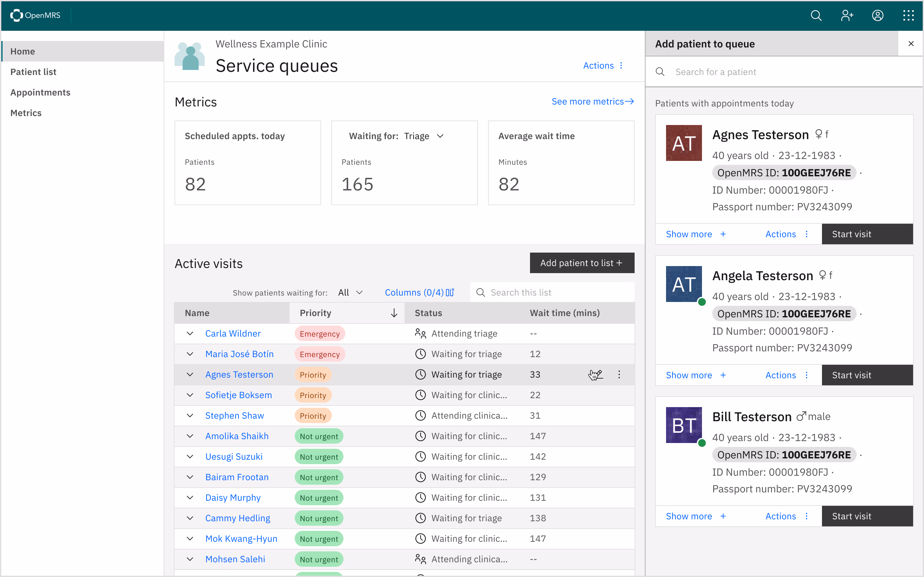This screenshot has height=577, width=924.
Task: Click the column settings icon beside Columns (0/4)
Action: (450, 292)
